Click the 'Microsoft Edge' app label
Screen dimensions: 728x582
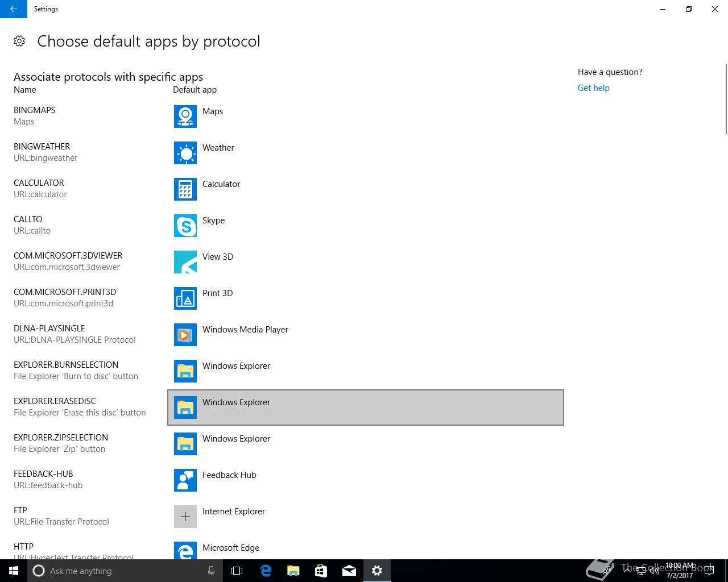pos(231,548)
